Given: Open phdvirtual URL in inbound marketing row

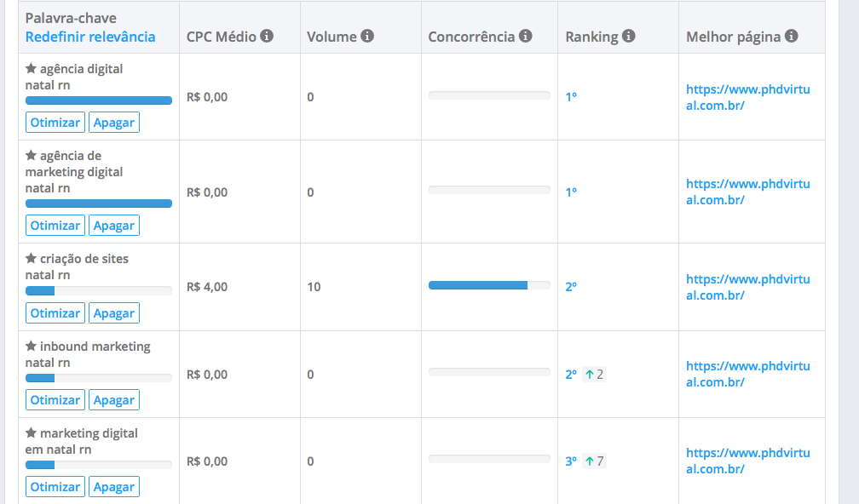Looking at the screenshot, I should click(748, 375).
